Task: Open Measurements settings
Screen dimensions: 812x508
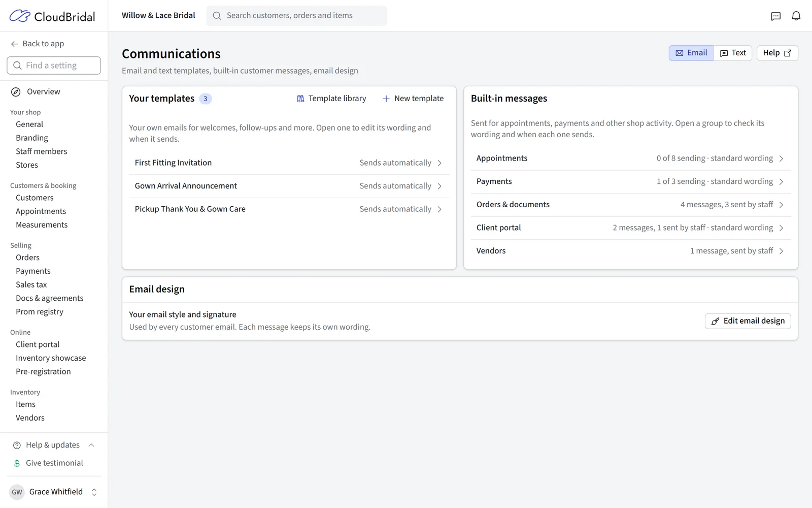Action: 42,225
